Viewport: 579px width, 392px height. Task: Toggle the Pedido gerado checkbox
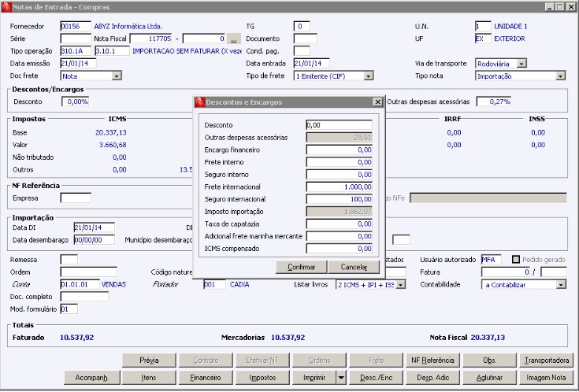(516, 260)
